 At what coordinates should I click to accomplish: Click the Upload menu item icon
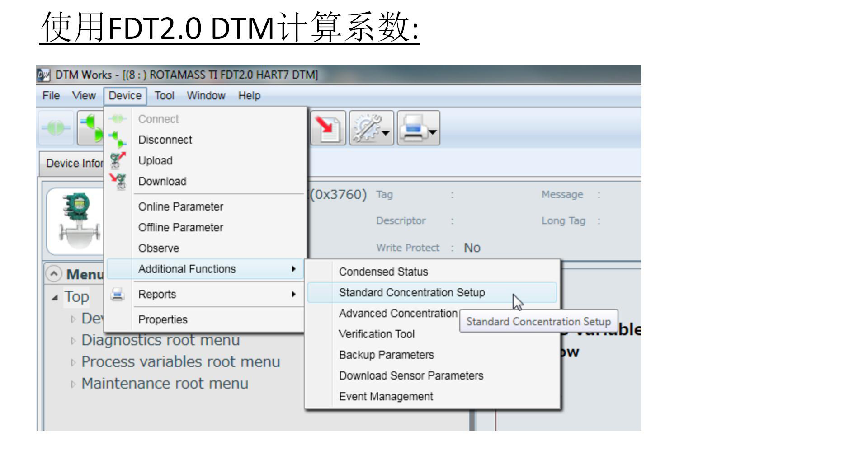point(118,160)
